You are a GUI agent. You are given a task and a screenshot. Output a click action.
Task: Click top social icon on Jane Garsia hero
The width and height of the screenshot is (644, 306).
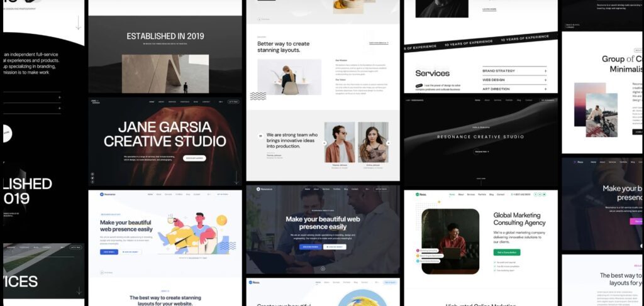coord(92,174)
